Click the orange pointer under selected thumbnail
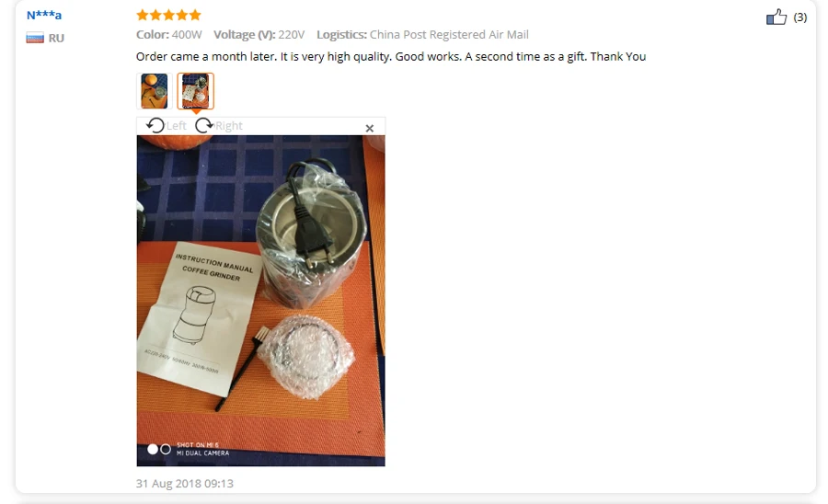This screenshot has height=504, width=828. [196, 111]
